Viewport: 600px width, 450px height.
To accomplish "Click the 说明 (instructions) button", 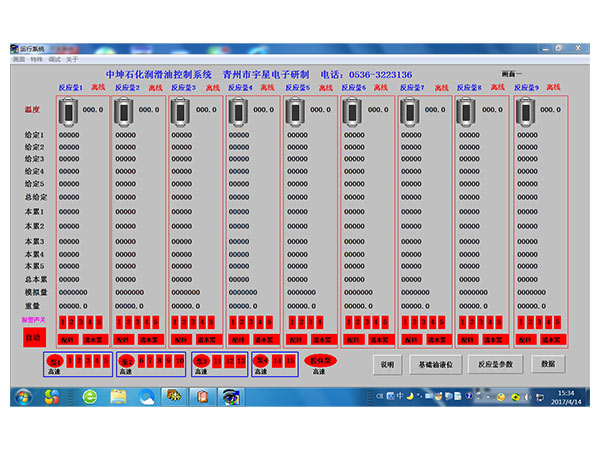I will pos(389,365).
